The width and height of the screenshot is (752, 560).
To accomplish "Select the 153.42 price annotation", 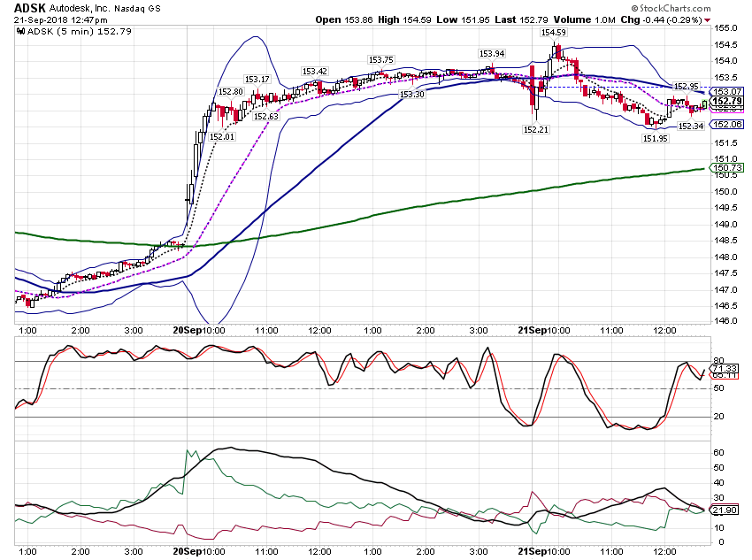I will [315, 72].
